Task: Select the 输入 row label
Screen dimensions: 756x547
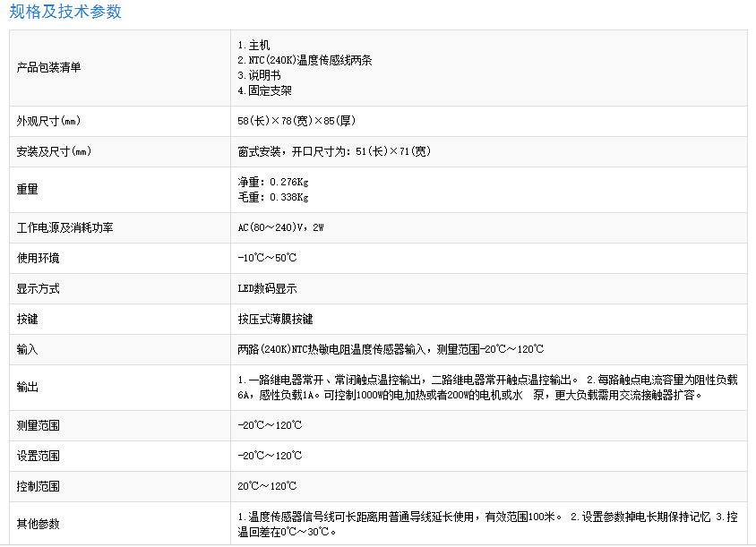Action: [x=28, y=349]
